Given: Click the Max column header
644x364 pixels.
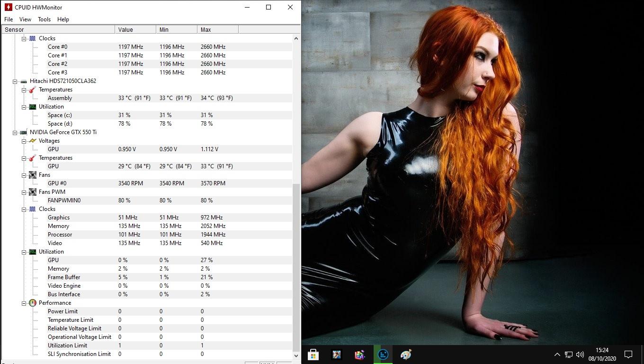Looking at the screenshot, I should click(218, 29).
